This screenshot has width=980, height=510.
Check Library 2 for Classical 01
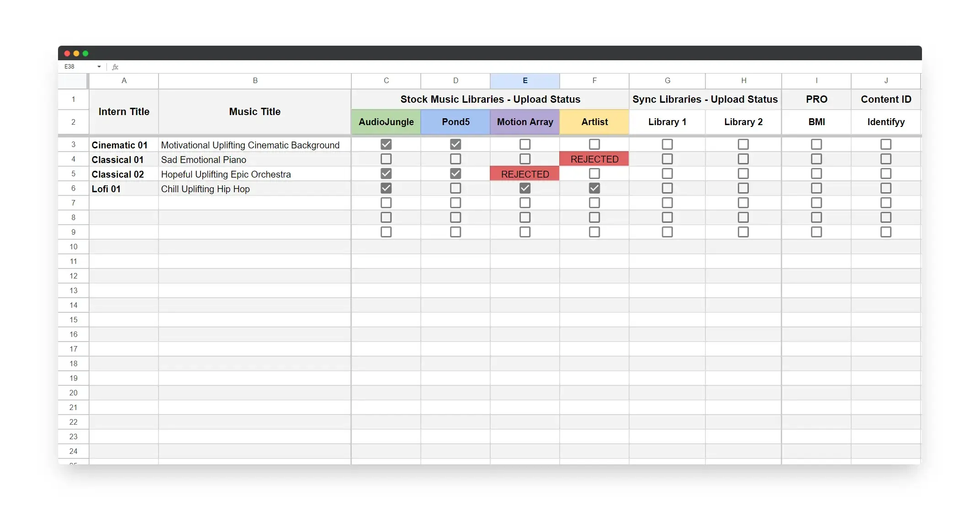pos(743,159)
